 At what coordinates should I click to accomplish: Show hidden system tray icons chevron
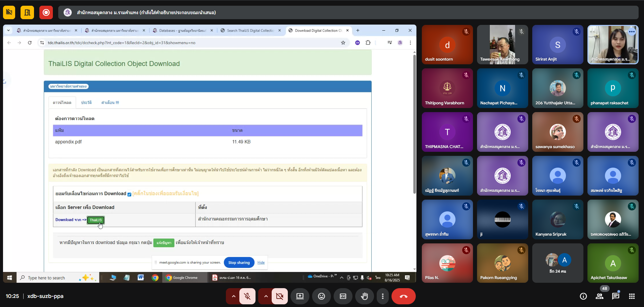[x=342, y=278]
